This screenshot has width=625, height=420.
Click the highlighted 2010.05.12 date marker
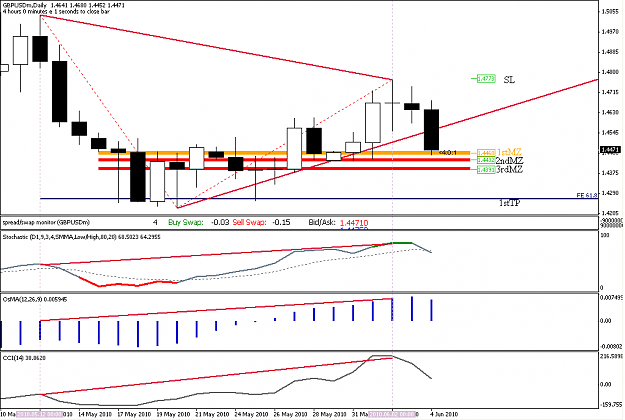[39, 414]
